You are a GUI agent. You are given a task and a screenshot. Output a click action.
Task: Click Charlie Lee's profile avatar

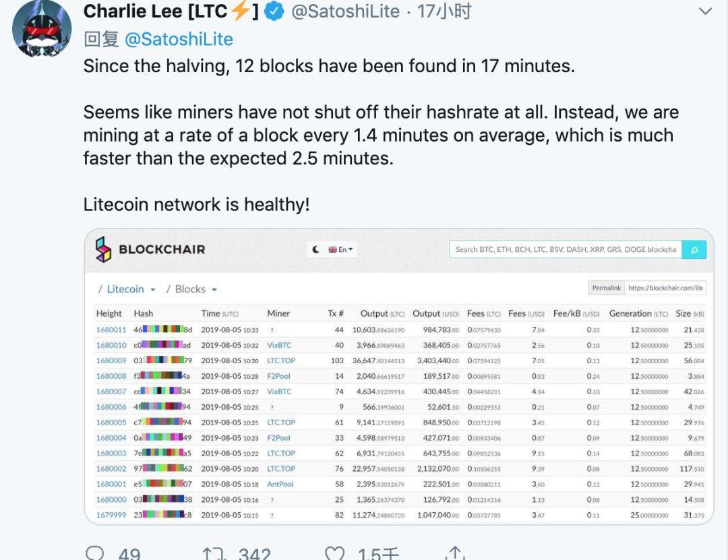click(42, 28)
